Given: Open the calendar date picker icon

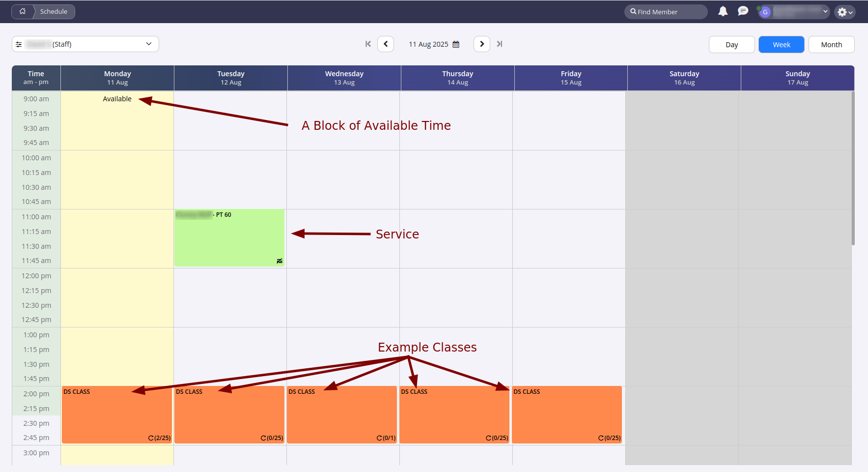Looking at the screenshot, I should (456, 44).
